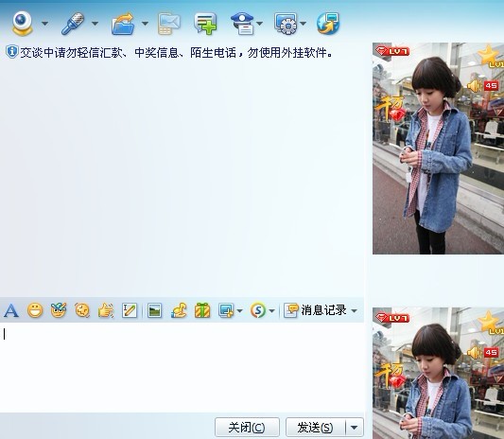Send a window shake with the face icon
Viewport: 504px width, 439px height.
pos(82,310)
